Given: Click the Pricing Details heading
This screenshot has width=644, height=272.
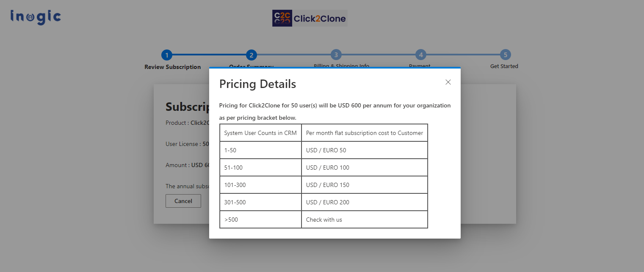Looking at the screenshot, I should point(257,84).
